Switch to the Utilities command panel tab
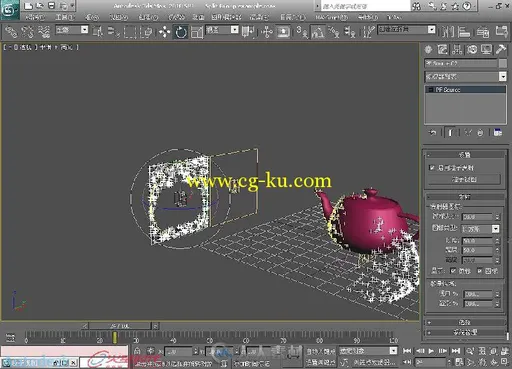This screenshot has height=369, width=512. (x=501, y=50)
